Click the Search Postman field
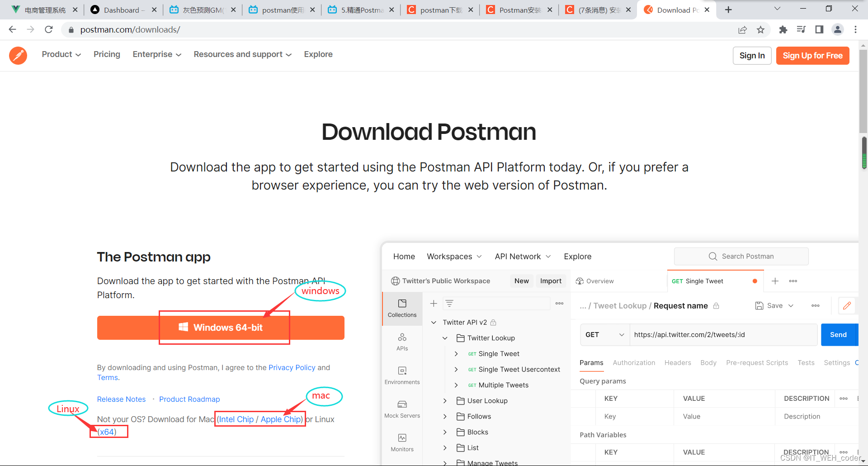This screenshot has width=868, height=466. 741,257
